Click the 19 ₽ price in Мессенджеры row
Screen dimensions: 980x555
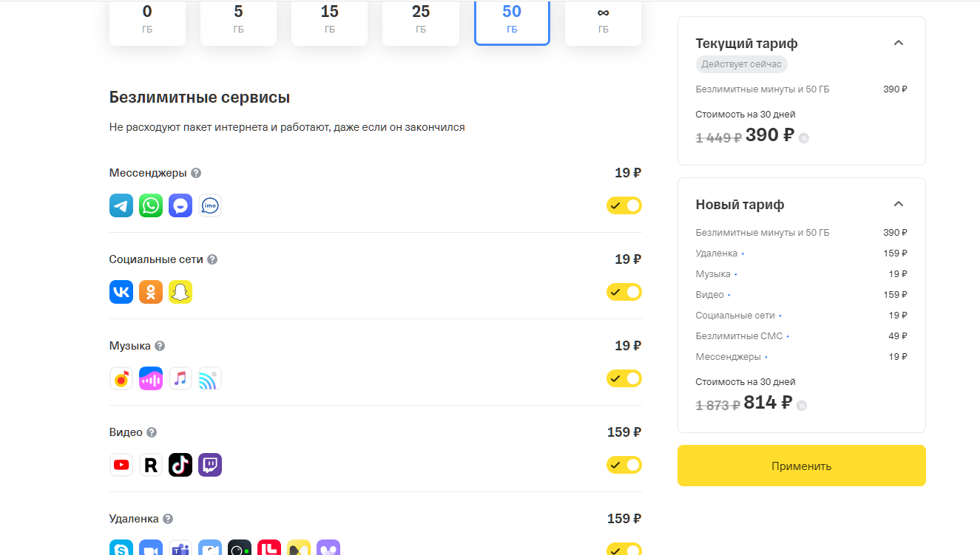point(628,173)
